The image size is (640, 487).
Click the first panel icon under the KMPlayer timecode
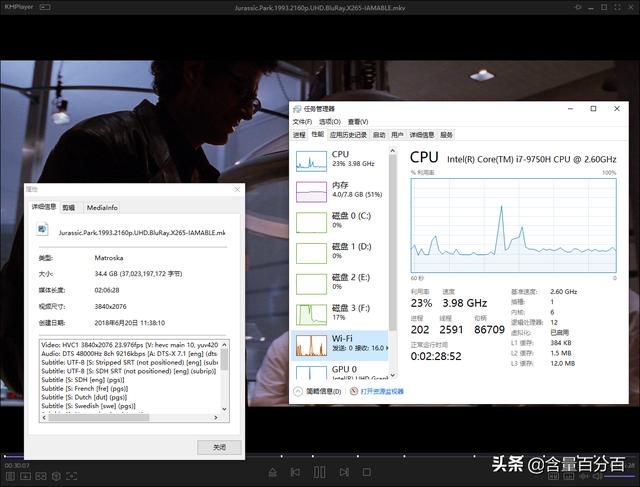(x=10, y=476)
